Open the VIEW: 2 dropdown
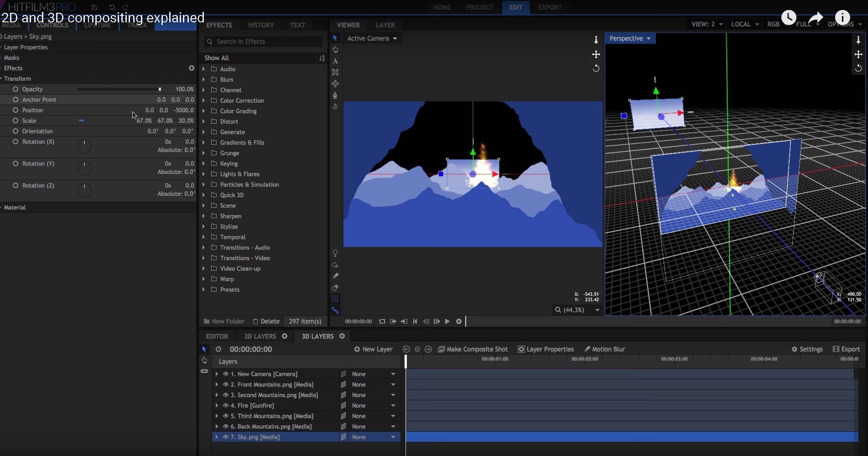Screen dimensions: 868x456 (x=707, y=24)
